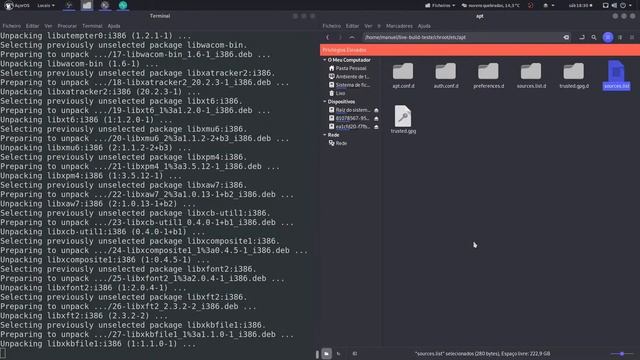Go up to the parent folder
This screenshot has height=360, width=640.
(351, 37)
